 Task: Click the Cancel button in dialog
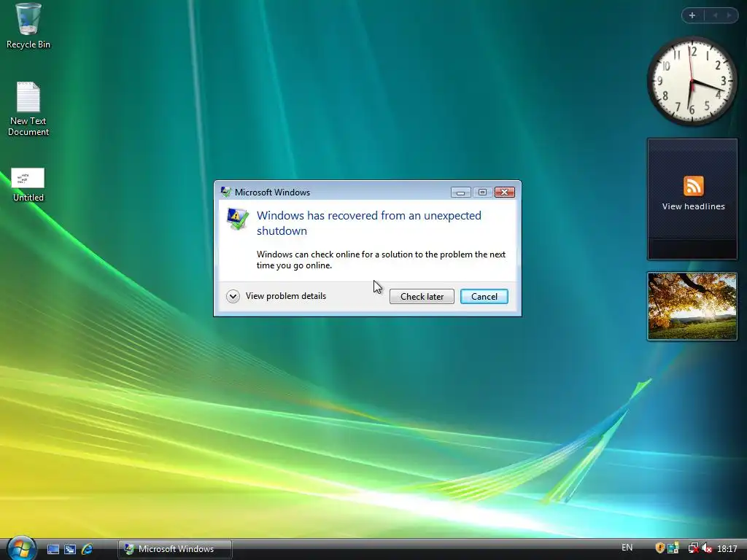tap(484, 296)
